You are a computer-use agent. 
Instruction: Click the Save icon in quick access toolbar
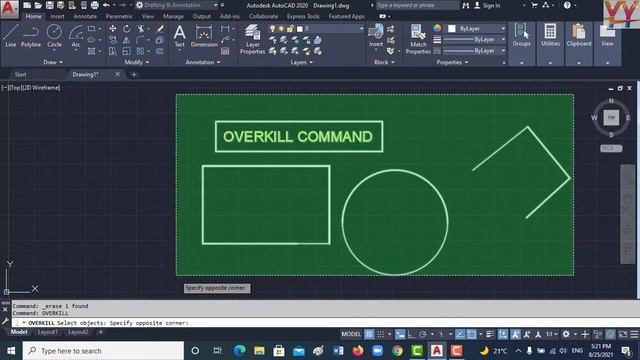pyautogui.click(x=49, y=5)
